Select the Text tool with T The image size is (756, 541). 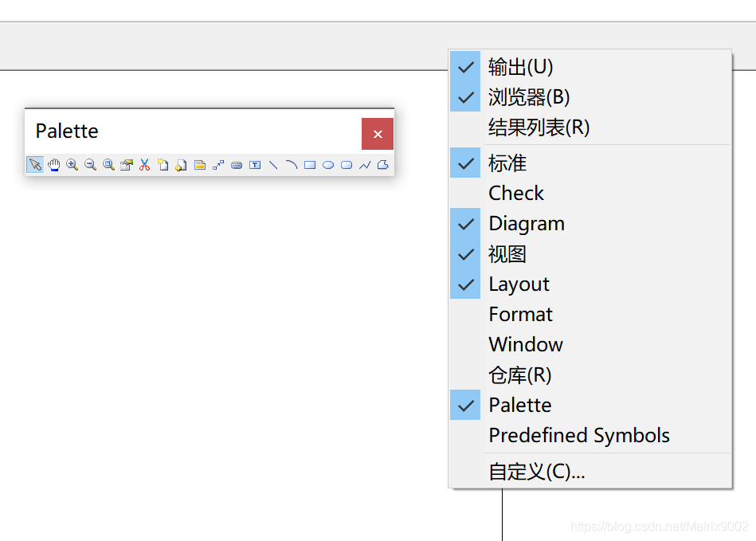(x=255, y=165)
